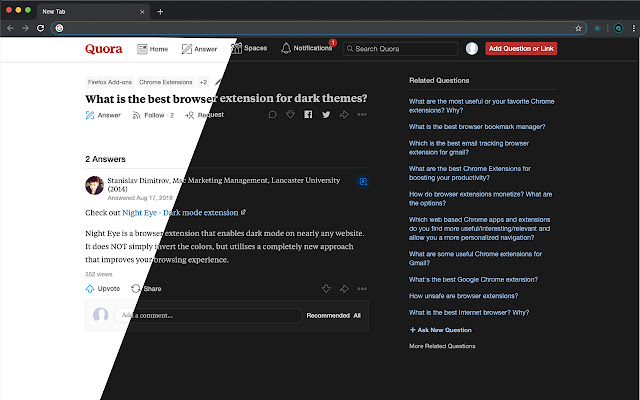The width and height of the screenshot is (640, 400).
Task: Open the Quora Home tab
Action: coord(152,48)
